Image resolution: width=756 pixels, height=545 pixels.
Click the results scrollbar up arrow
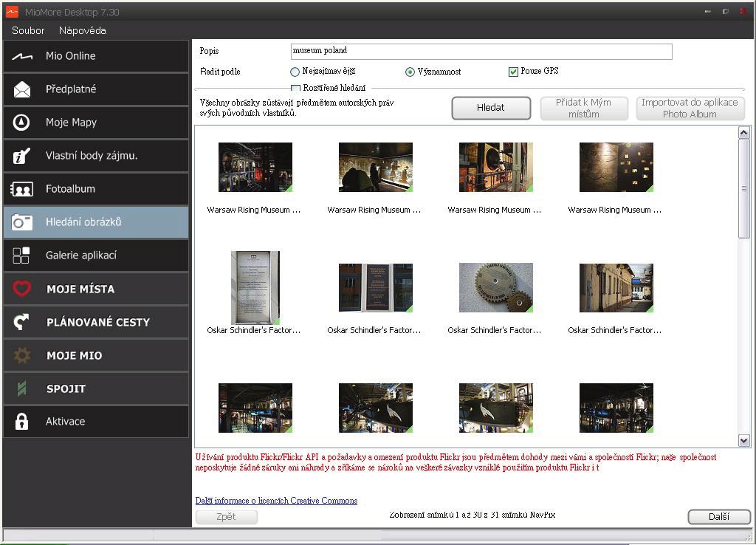click(x=744, y=133)
